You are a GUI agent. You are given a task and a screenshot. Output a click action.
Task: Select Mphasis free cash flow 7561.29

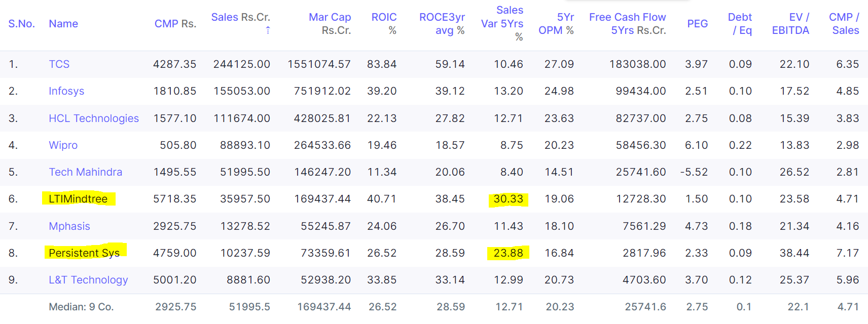[x=644, y=226]
